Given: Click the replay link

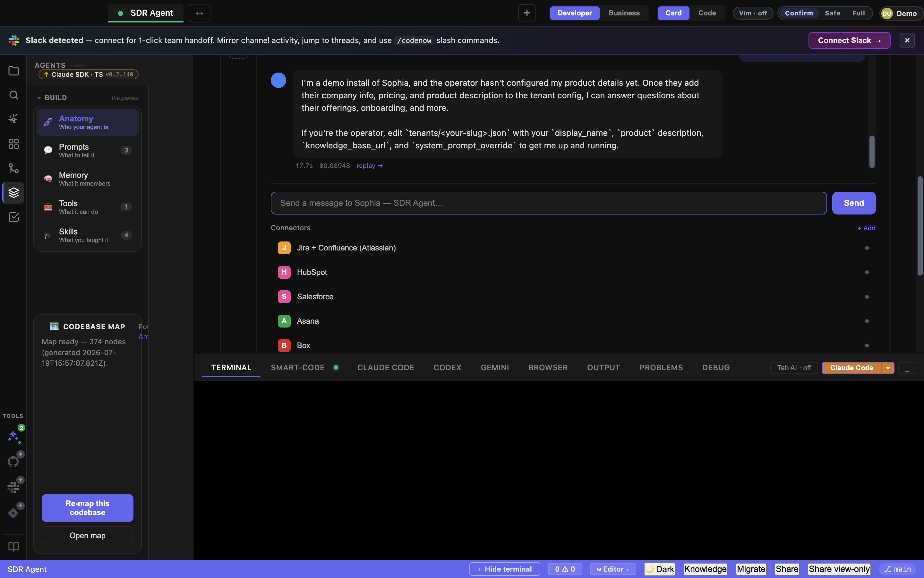Looking at the screenshot, I should 370,166.
